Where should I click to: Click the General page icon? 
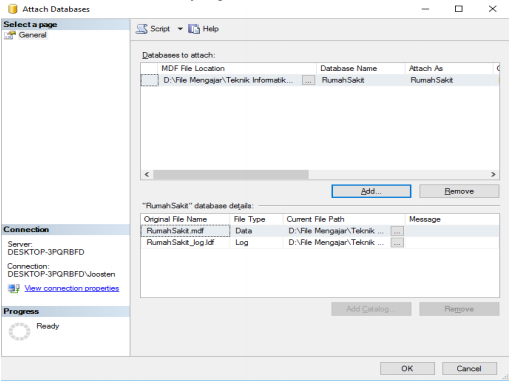[10, 35]
